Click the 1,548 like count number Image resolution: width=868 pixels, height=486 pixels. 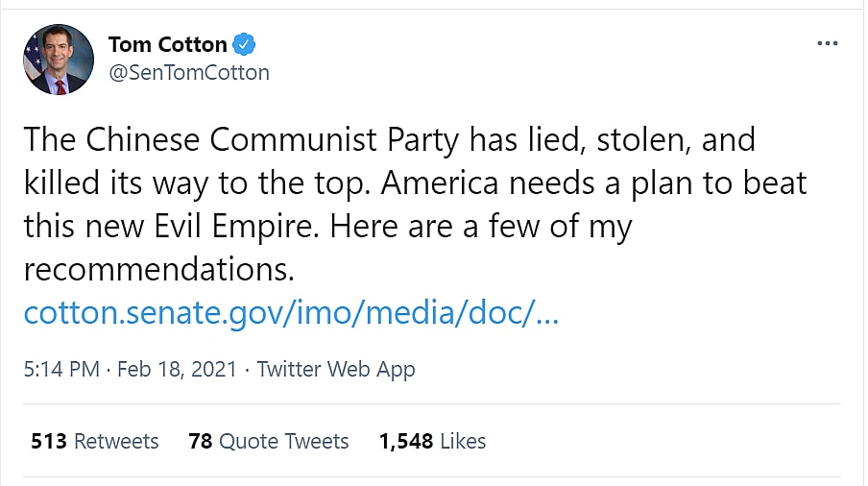pos(408,441)
